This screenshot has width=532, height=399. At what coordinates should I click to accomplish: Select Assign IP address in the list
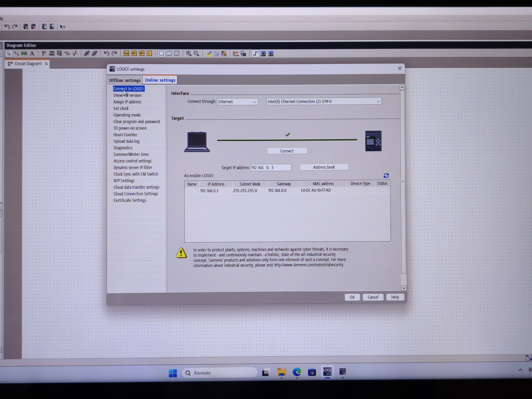[127, 102]
